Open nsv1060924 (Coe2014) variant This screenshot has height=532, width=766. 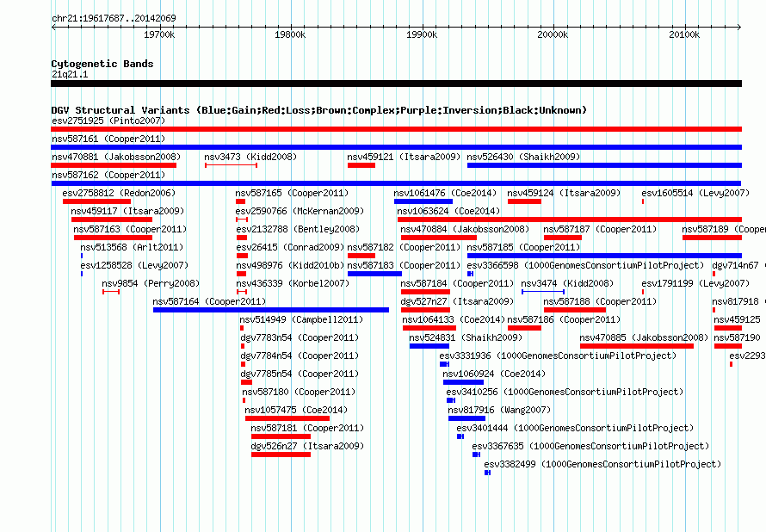click(494, 374)
